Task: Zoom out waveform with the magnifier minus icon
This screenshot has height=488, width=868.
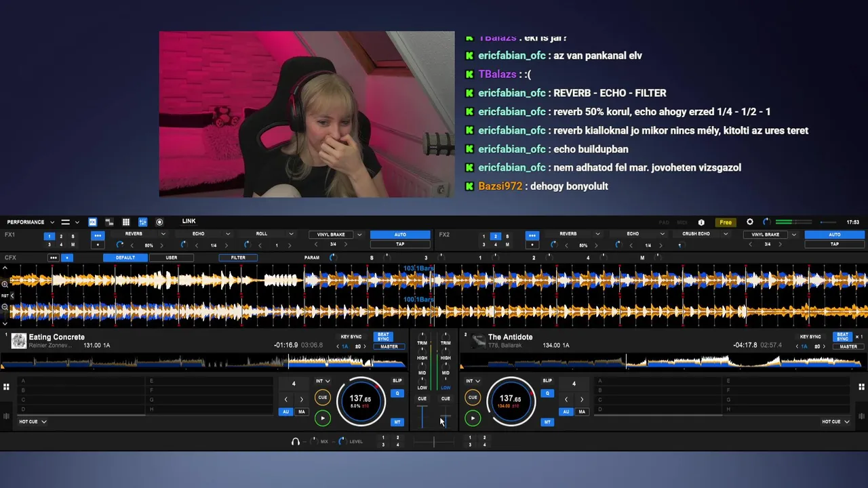Action: [x=5, y=307]
